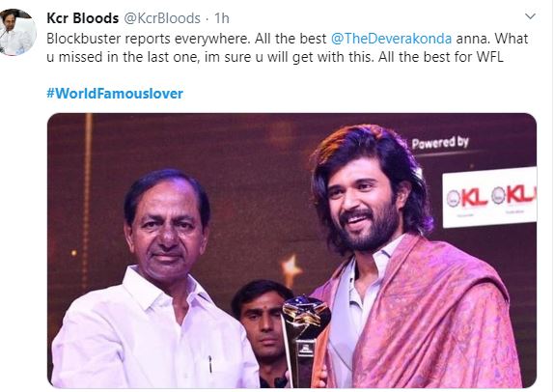Click the second KL logo at banner edge

[514, 194]
